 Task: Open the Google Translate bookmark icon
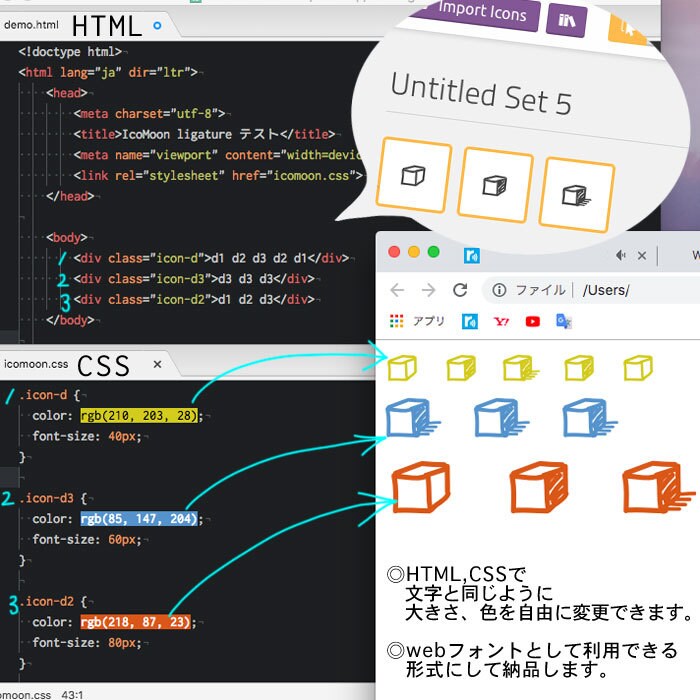[564, 321]
